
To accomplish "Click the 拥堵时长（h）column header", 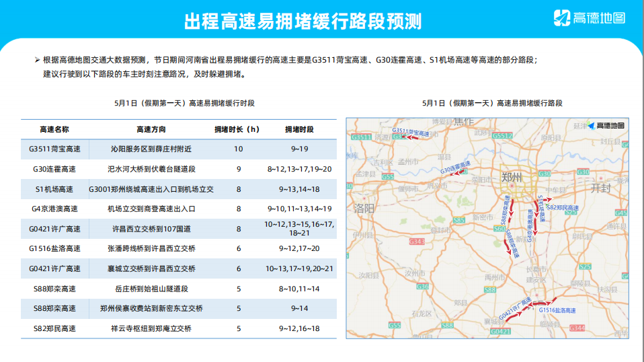I will pos(237,129).
